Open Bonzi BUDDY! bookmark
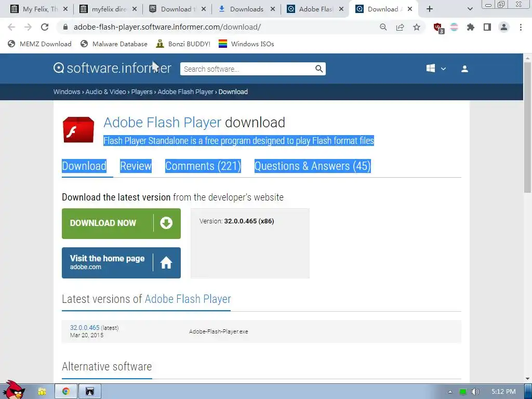The height and width of the screenshot is (399, 532). [183, 44]
